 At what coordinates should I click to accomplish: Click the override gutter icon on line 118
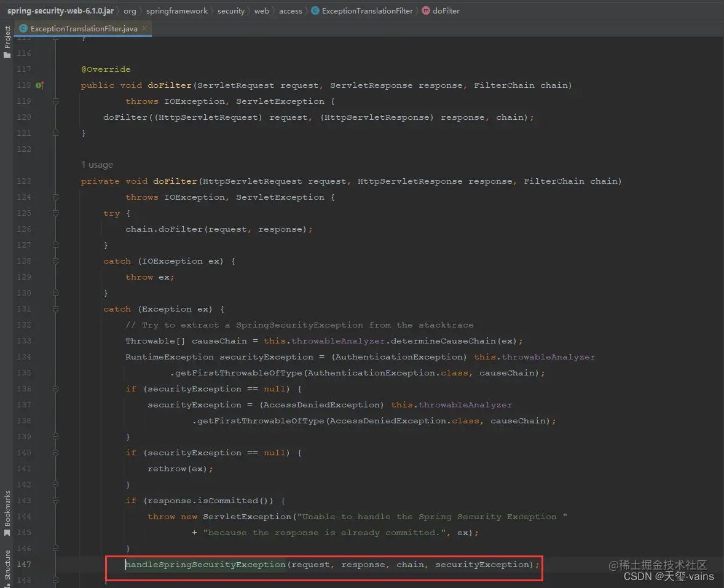click(40, 85)
